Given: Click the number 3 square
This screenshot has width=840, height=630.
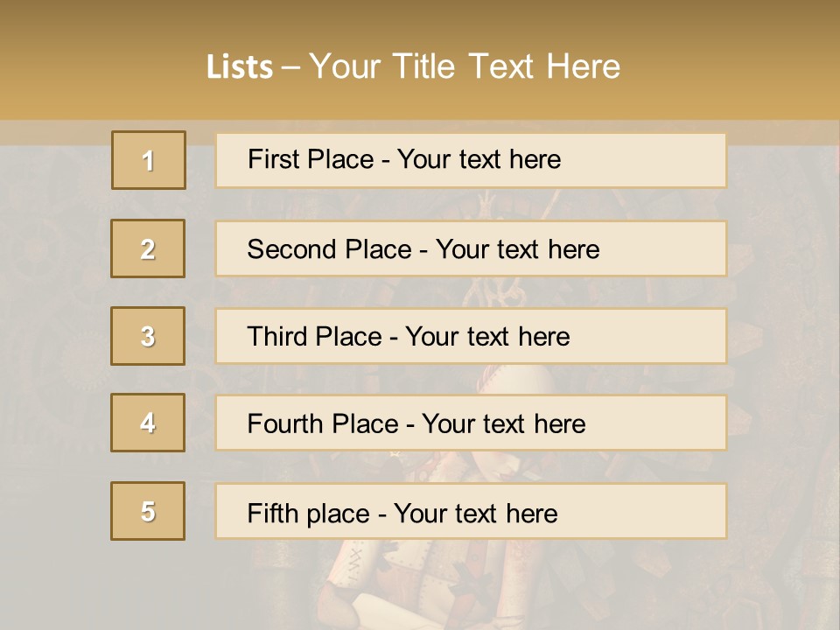Looking at the screenshot, I should [x=148, y=336].
